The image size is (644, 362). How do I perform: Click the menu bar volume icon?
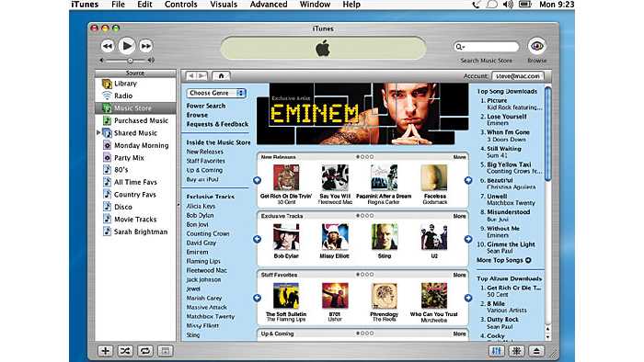(508, 5)
